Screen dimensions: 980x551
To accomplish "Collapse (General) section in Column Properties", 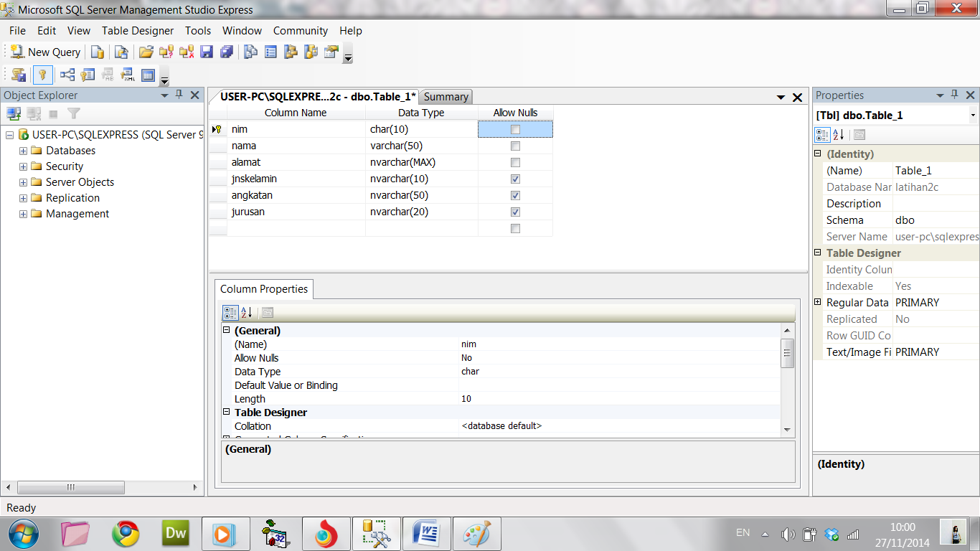I will pos(227,331).
